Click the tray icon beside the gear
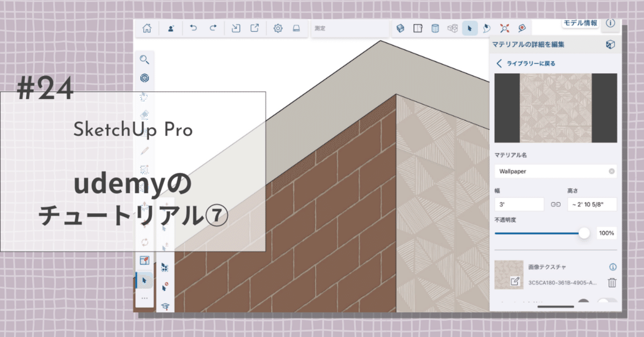 point(296,28)
